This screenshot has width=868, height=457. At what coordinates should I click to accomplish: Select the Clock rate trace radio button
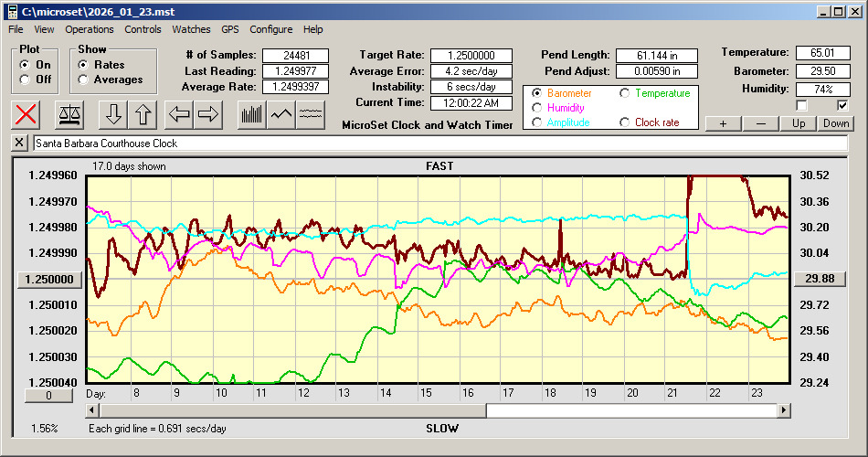pos(625,122)
